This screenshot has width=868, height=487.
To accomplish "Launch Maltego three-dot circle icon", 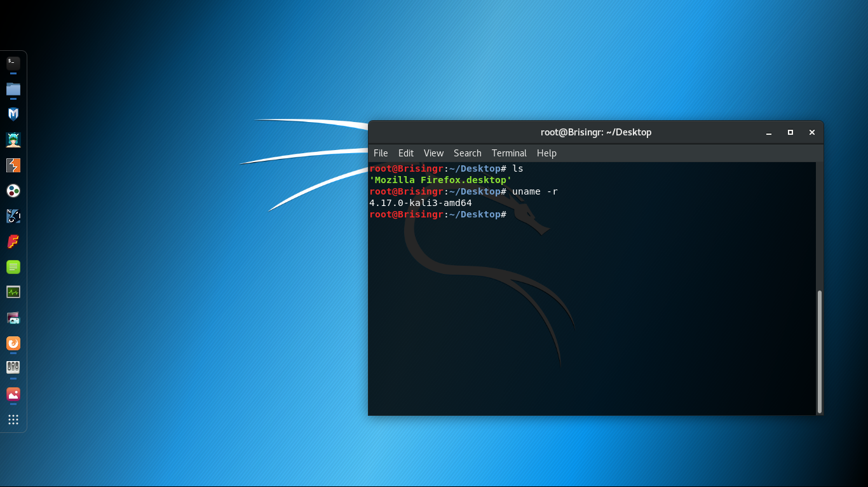I will tap(13, 191).
